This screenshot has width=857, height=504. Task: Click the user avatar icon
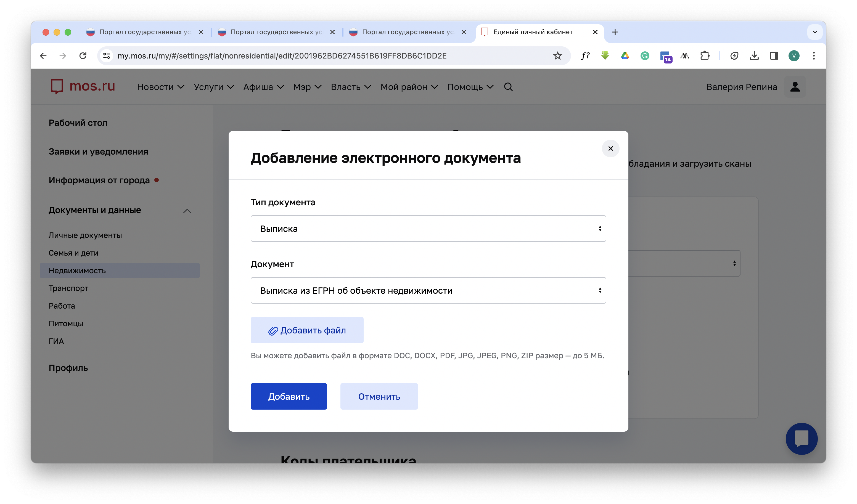(795, 87)
